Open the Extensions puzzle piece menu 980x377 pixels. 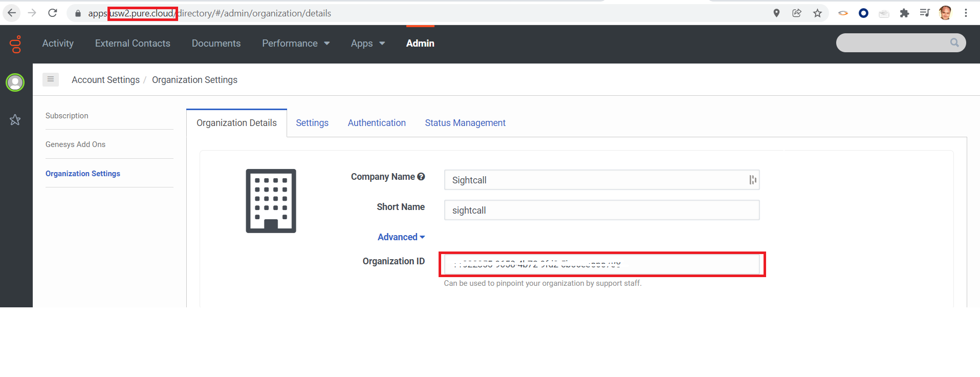click(x=904, y=13)
